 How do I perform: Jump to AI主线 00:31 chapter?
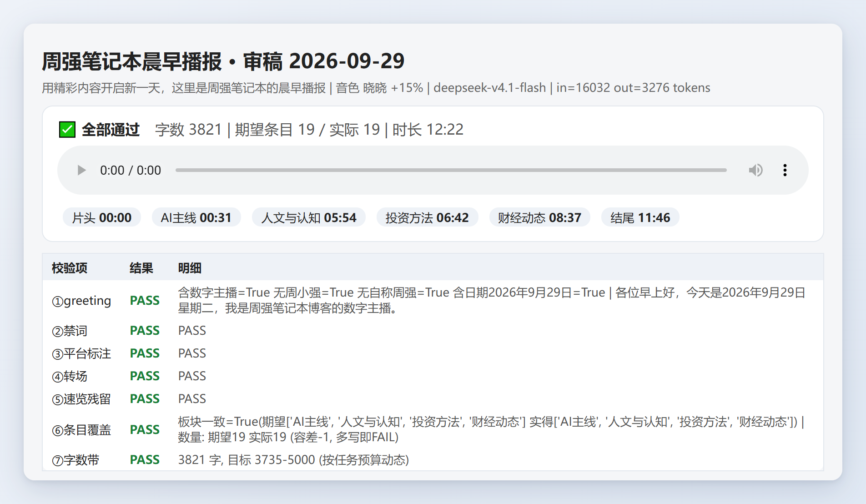196,217
